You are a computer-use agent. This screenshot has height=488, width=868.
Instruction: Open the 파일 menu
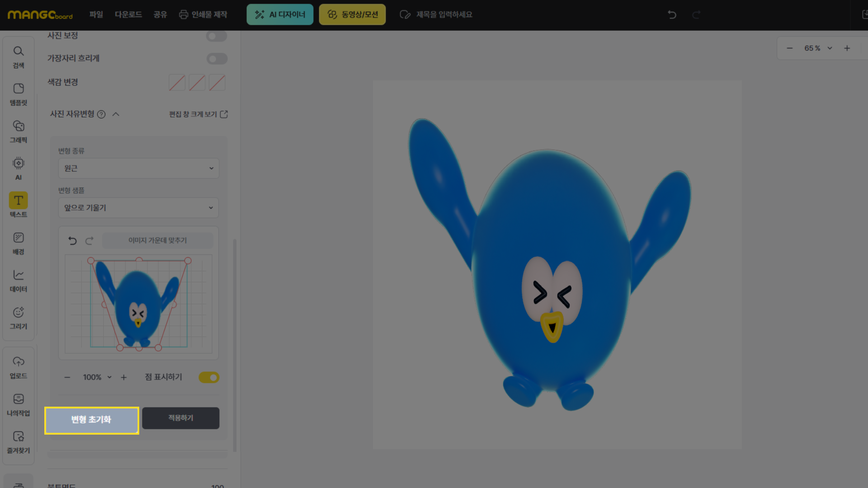tap(96, 14)
